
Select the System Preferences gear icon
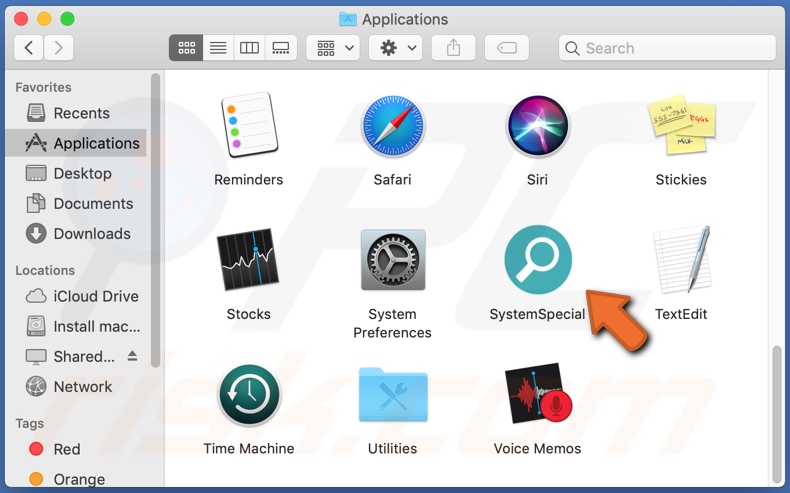pos(393,260)
